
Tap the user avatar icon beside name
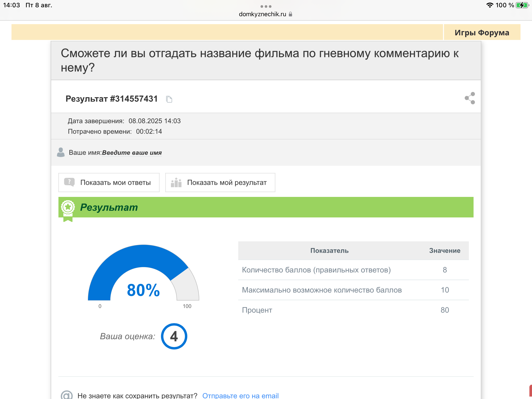pyautogui.click(x=61, y=152)
